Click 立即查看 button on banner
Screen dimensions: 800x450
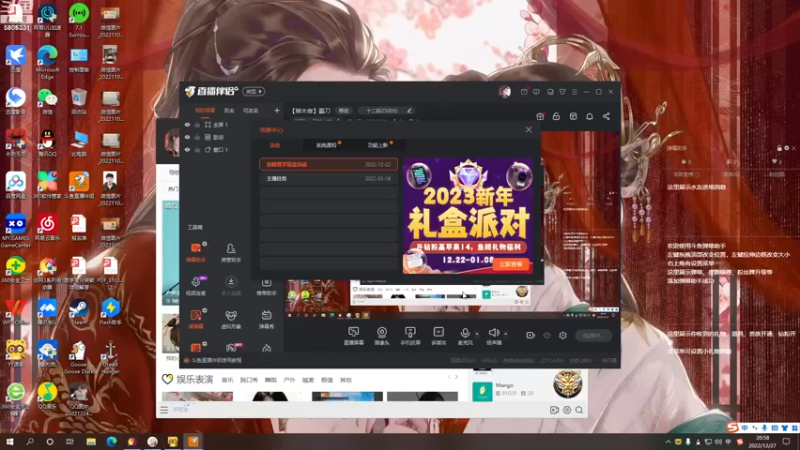click(511, 264)
